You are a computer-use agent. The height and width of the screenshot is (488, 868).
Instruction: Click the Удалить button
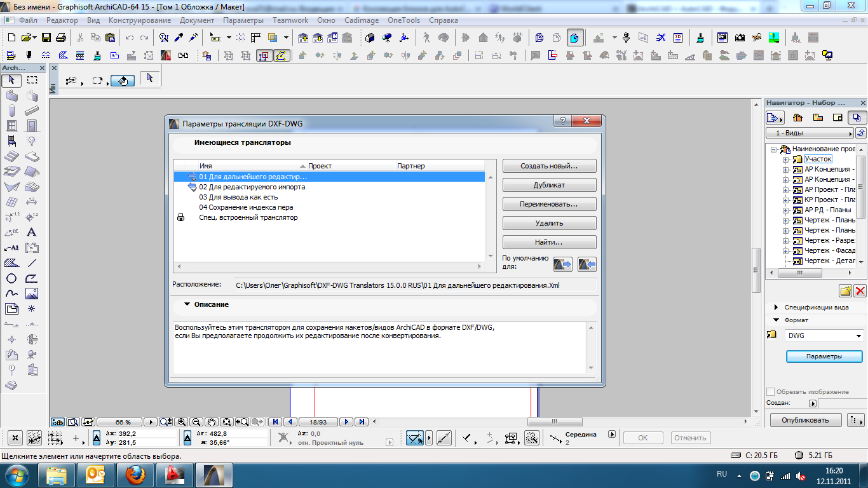point(549,223)
